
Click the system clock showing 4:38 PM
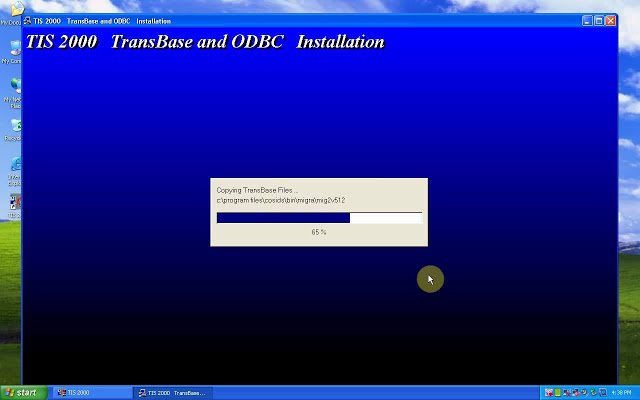click(x=621, y=393)
